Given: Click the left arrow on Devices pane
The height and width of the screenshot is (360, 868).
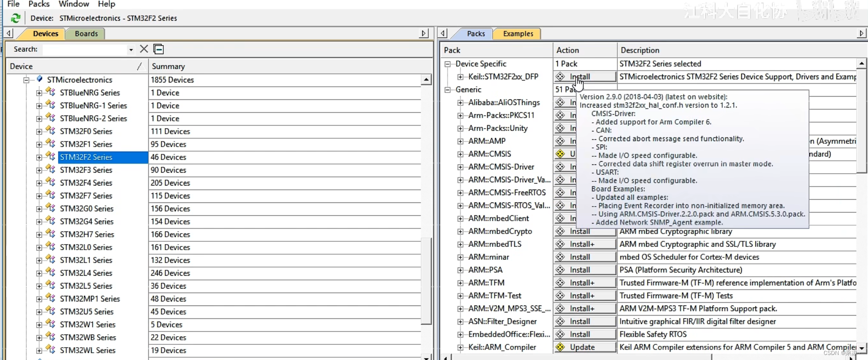Looking at the screenshot, I should [x=9, y=33].
